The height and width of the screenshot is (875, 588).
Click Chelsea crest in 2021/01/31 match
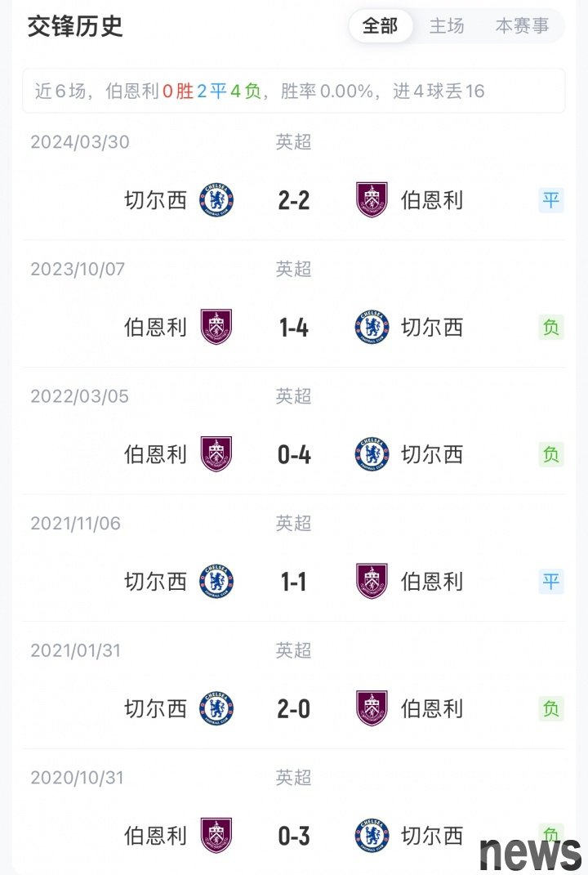(x=216, y=708)
